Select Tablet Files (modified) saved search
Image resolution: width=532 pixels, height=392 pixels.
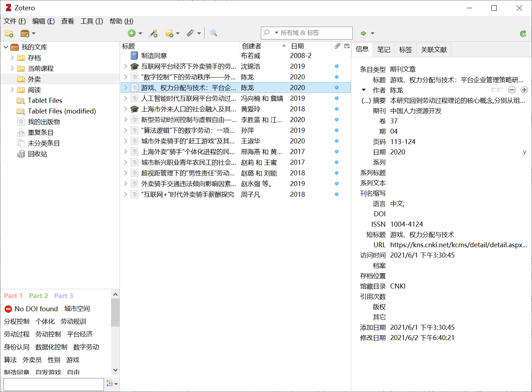coord(62,111)
